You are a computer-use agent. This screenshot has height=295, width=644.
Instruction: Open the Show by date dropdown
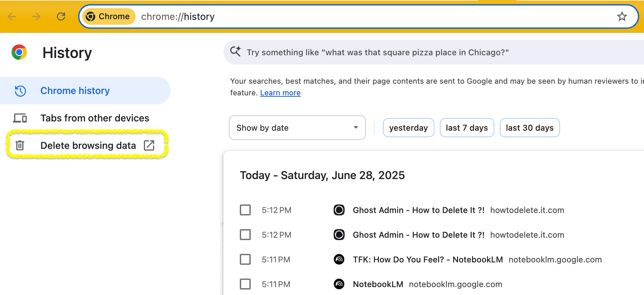point(297,128)
